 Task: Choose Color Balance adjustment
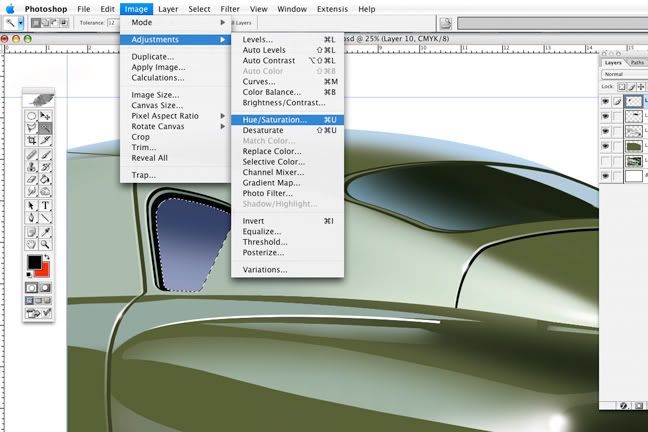point(287,92)
